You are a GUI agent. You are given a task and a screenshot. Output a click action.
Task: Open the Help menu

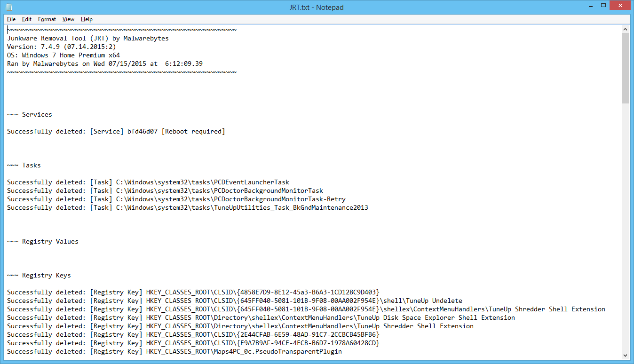87,19
